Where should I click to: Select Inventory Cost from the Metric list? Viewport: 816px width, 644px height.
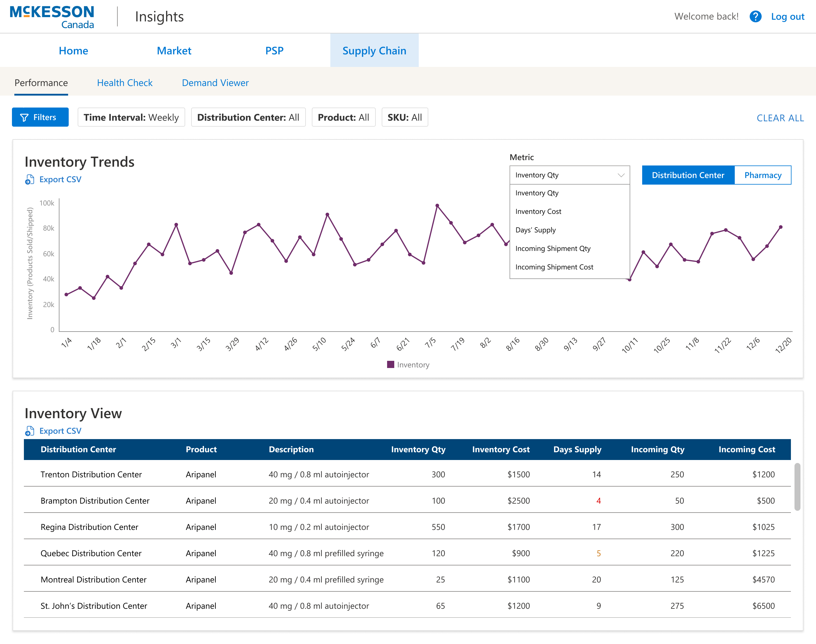click(538, 211)
